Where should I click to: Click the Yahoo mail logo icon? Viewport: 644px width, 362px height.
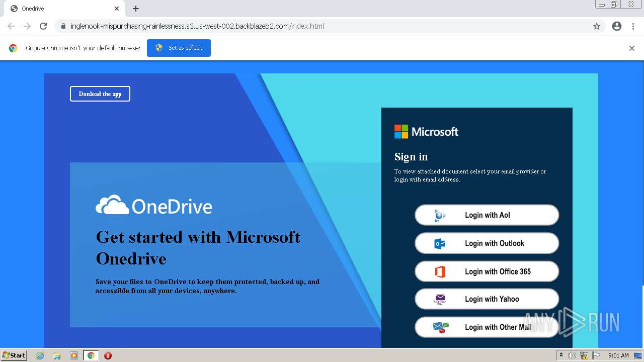pos(440,300)
